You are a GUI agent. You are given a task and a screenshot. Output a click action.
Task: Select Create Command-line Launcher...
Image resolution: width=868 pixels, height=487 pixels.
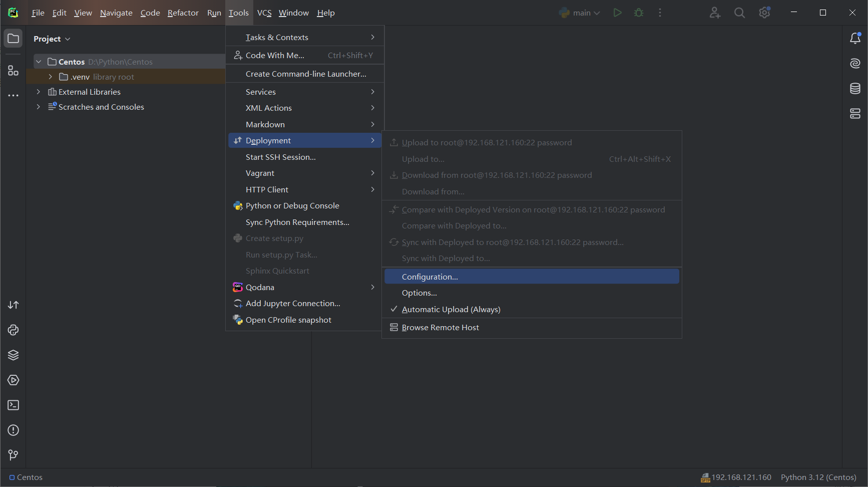coord(305,74)
